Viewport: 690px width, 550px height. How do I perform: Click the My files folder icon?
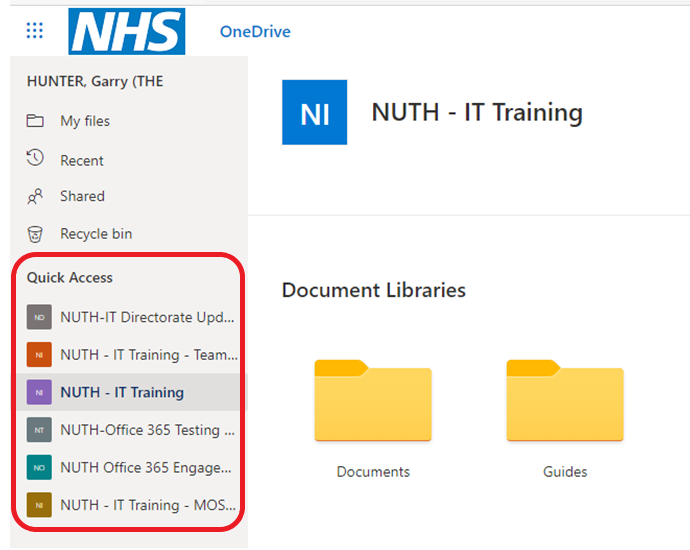pos(35,121)
